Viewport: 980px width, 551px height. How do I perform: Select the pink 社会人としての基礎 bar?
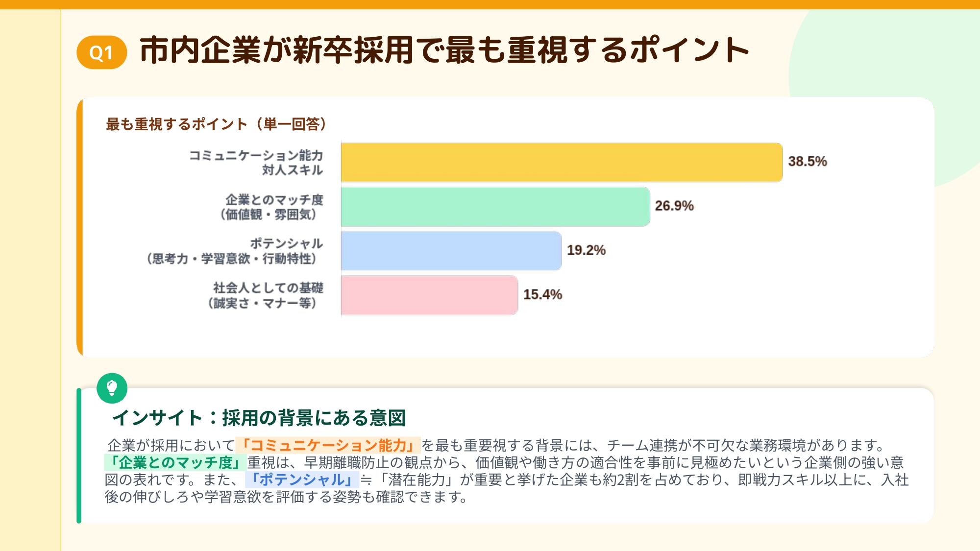click(429, 295)
